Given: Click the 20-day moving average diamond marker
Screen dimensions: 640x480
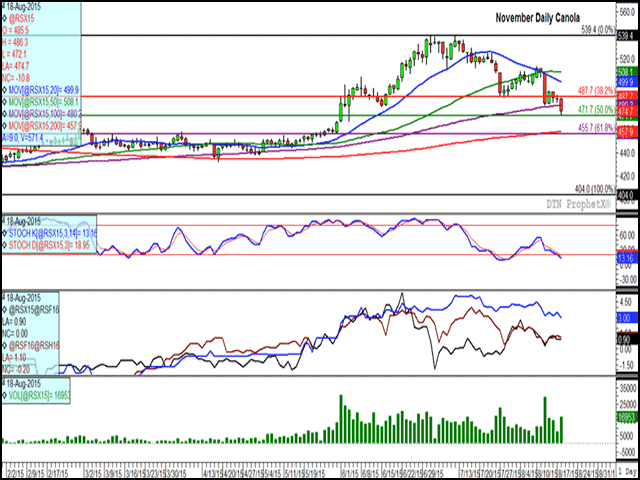Looking at the screenshot, I should (6, 87).
